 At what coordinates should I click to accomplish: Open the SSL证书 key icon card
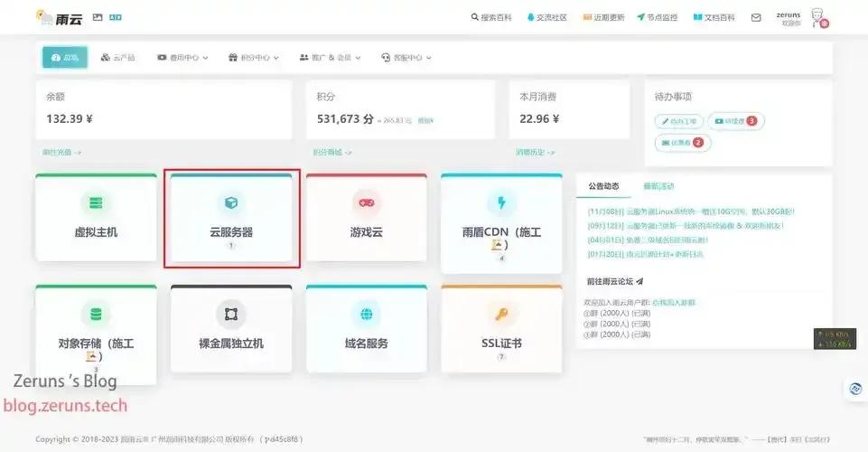tap(501, 314)
